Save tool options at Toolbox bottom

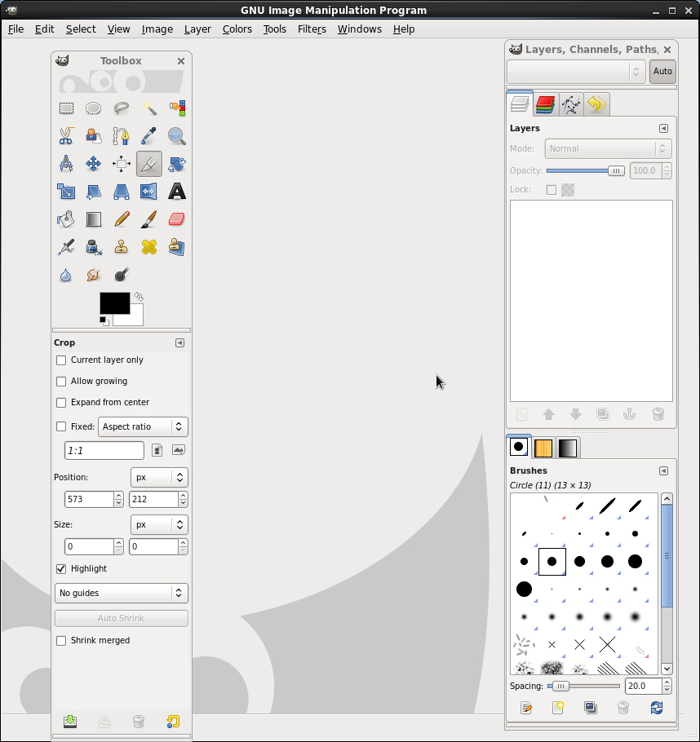[x=70, y=721]
